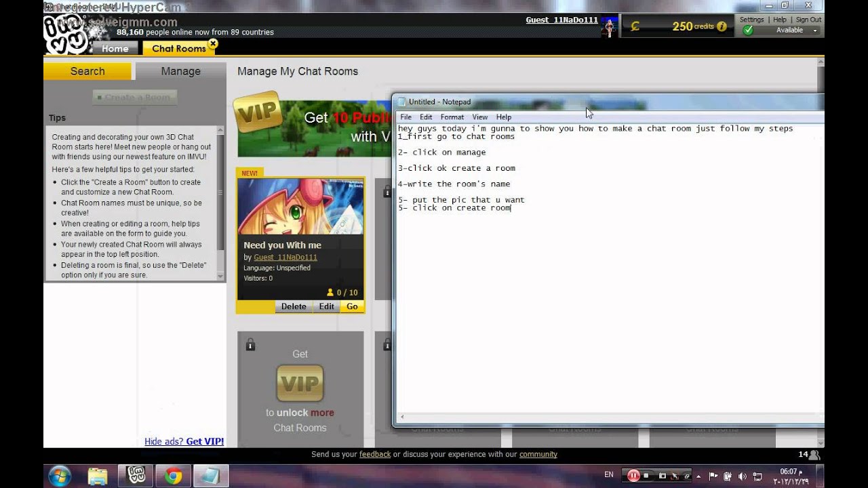Click the Notepad taskbar icon
This screenshot has width=868, height=488.
pos(211,476)
